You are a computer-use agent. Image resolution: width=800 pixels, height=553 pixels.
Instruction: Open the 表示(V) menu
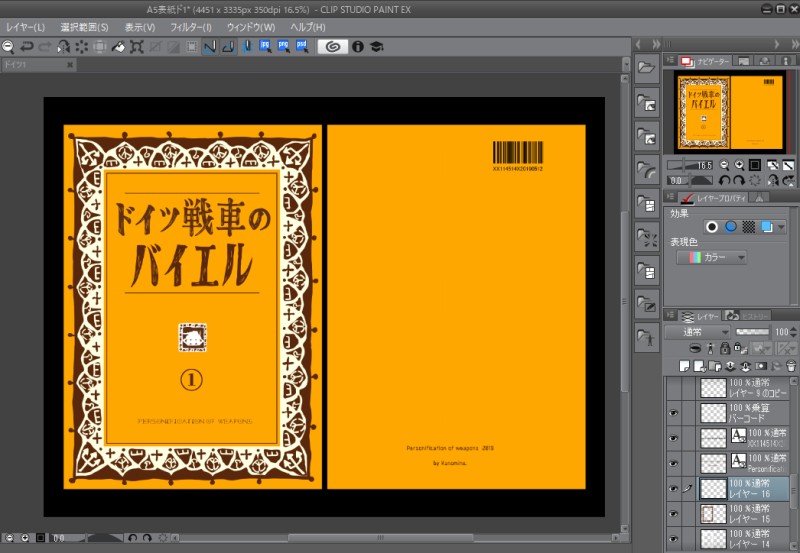(140, 27)
